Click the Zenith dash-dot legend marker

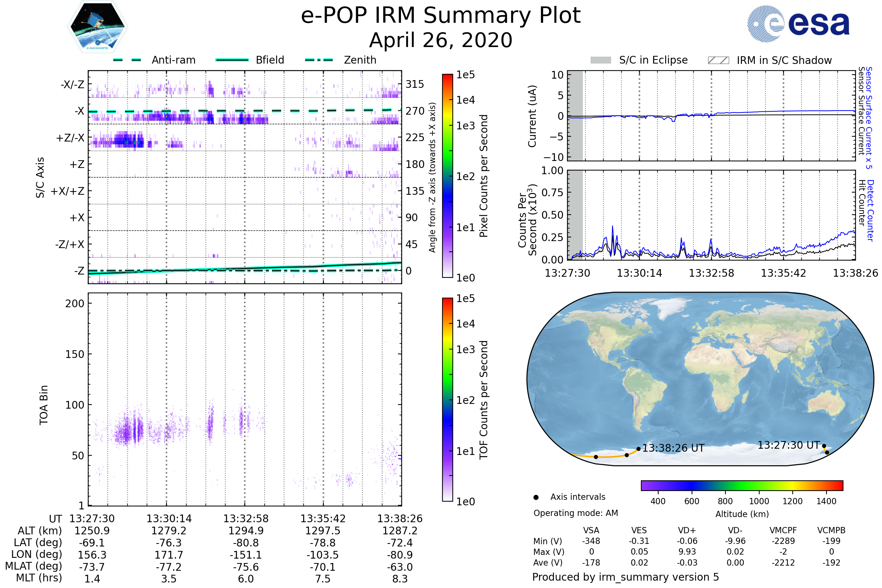319,60
